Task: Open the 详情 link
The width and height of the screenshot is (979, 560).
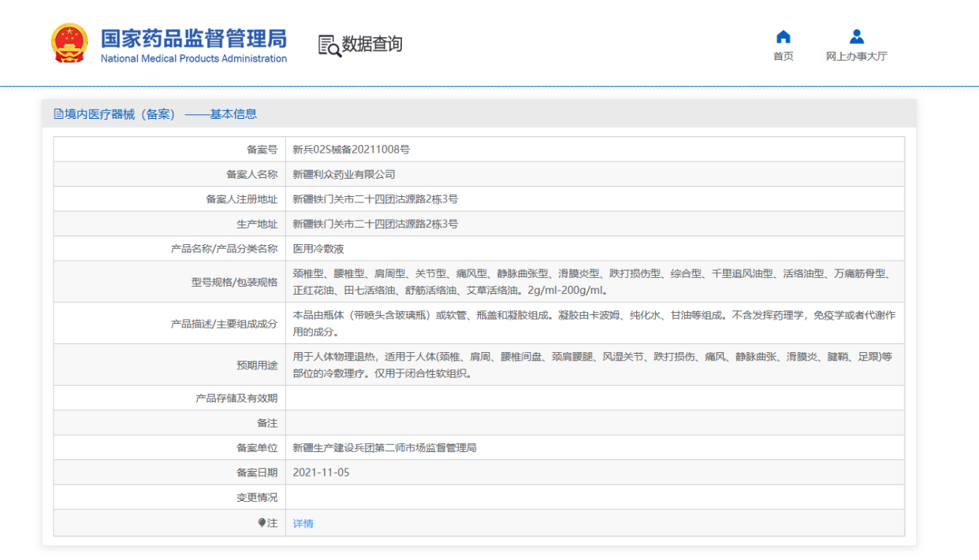Action: [303, 524]
